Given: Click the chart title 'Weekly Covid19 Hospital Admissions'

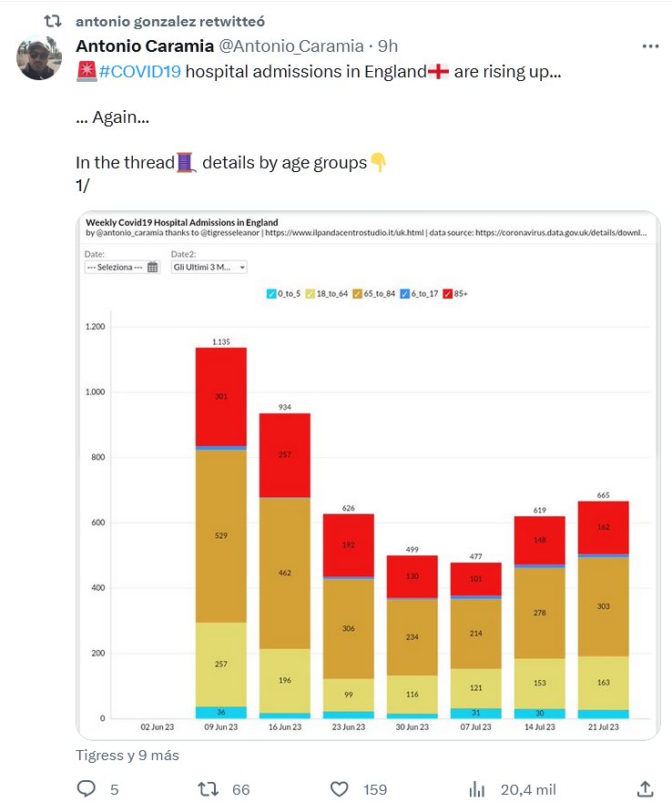Looking at the screenshot, I should coord(181,222).
